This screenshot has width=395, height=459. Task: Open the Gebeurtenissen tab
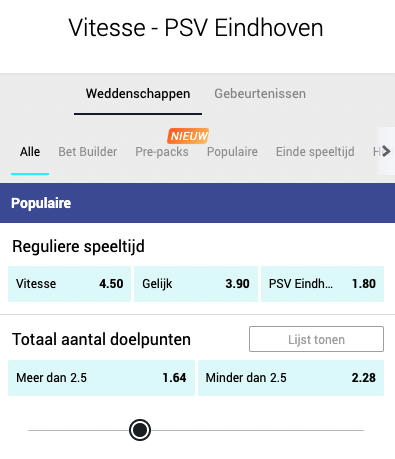[260, 94]
